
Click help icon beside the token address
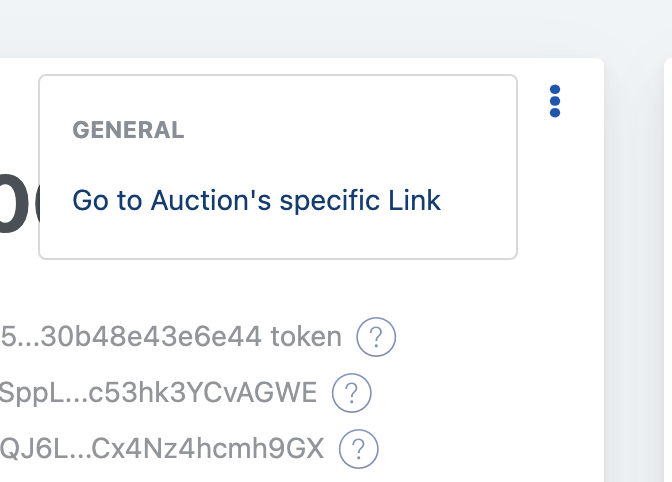pos(377,337)
